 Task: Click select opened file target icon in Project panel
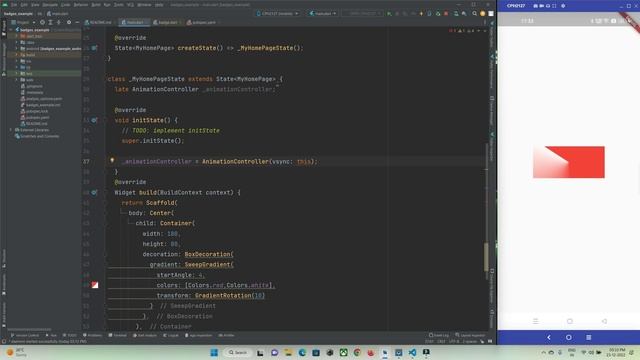(42, 22)
